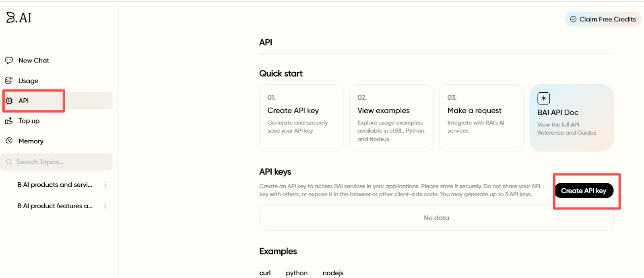The height and width of the screenshot is (278, 644).
Task: Click the asterisk icon on BAI API Doc card
Action: [543, 98]
